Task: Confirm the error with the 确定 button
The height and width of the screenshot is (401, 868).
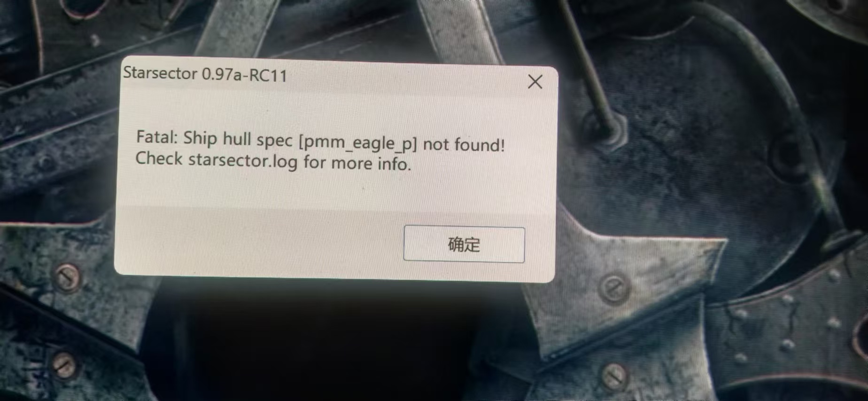Action: click(464, 244)
